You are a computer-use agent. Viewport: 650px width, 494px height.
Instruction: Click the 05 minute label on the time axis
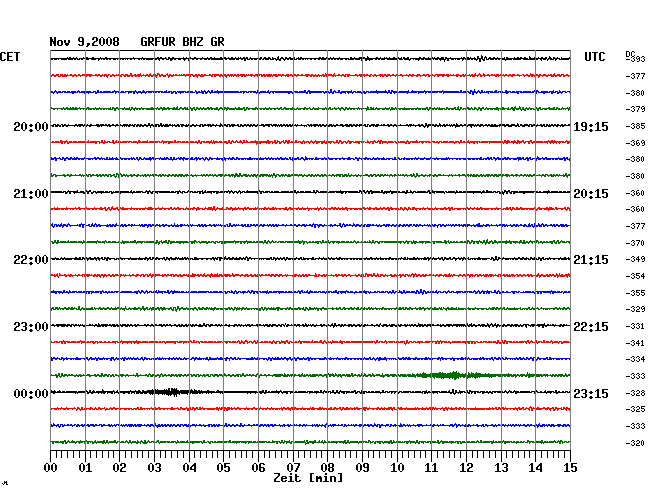pos(223,467)
